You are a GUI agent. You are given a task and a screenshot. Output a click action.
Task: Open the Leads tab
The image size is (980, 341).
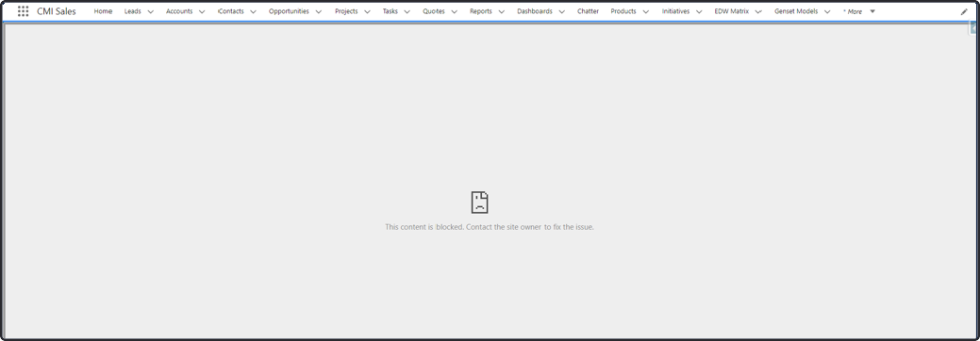click(x=132, y=11)
